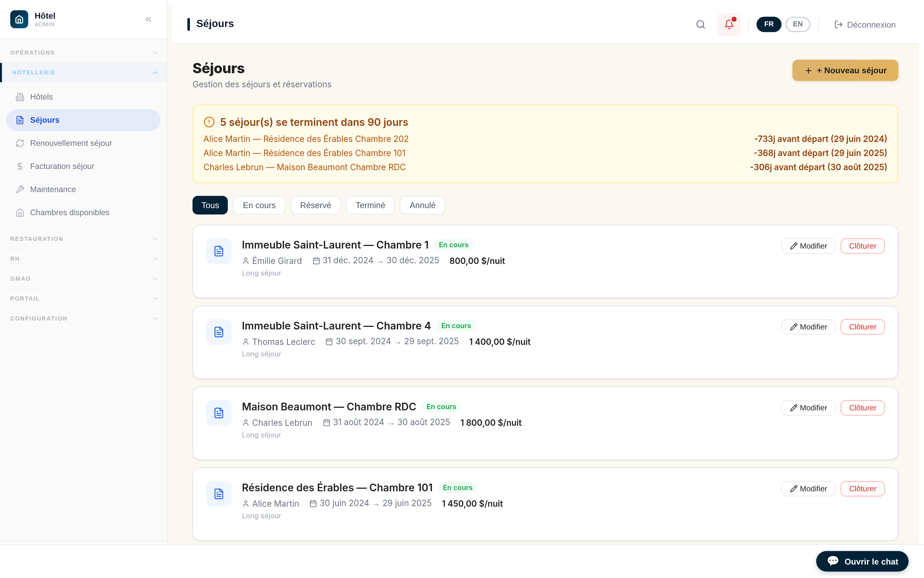Screen dimensions: 924x578
Task: Switch language to FR
Action: pyautogui.click(x=769, y=24)
